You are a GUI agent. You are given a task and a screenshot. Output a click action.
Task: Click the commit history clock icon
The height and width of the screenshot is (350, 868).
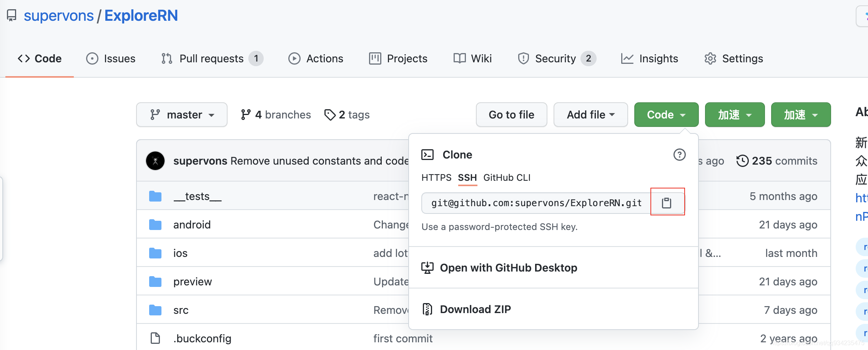point(742,161)
